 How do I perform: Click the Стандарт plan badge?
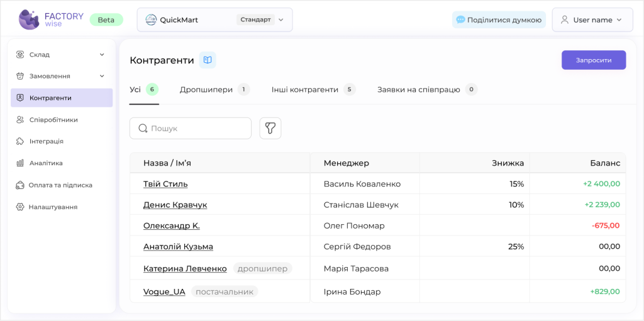coord(255,19)
